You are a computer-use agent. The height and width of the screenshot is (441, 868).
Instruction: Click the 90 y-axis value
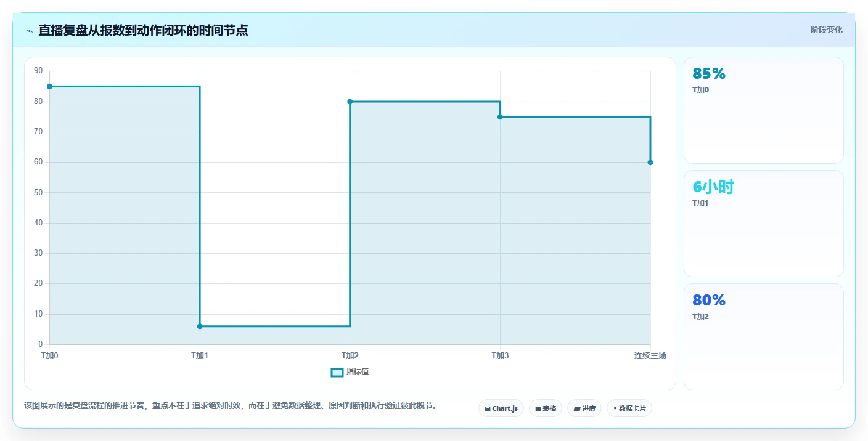[x=38, y=71]
